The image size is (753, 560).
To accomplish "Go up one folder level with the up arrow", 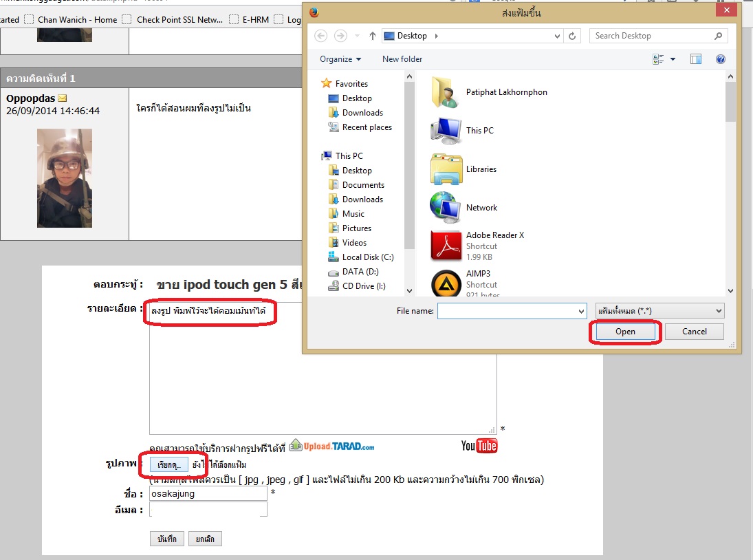I will 372,36.
